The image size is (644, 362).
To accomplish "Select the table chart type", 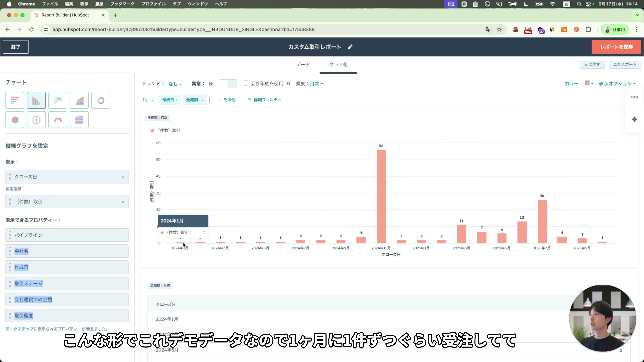I will 79,120.
